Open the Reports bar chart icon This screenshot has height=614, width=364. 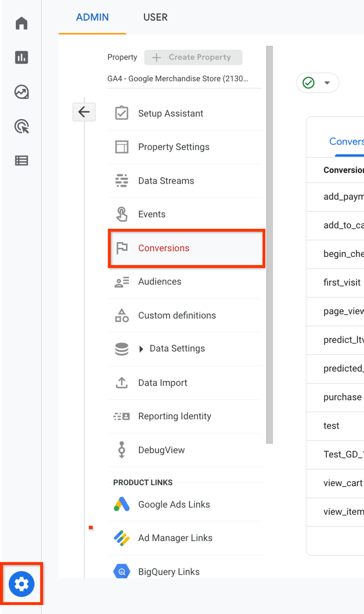(22, 57)
